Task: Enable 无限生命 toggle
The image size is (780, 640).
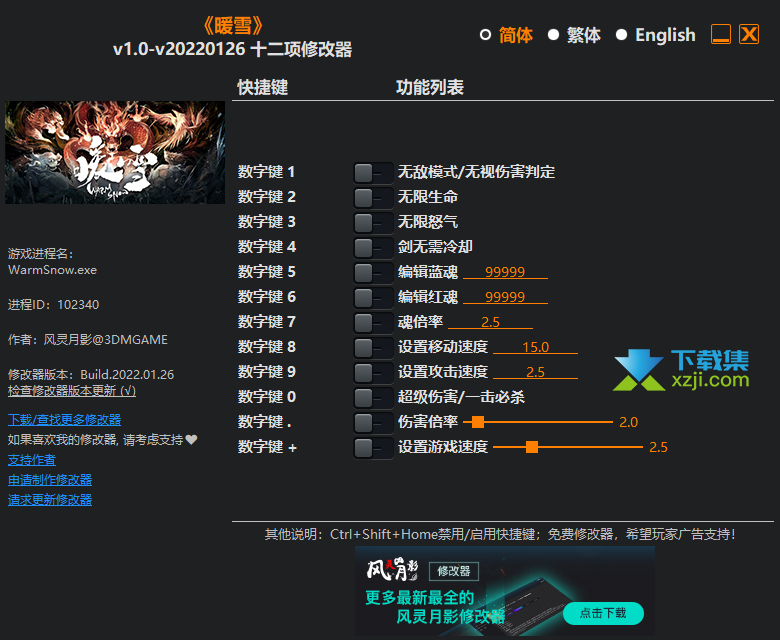Action: click(373, 198)
